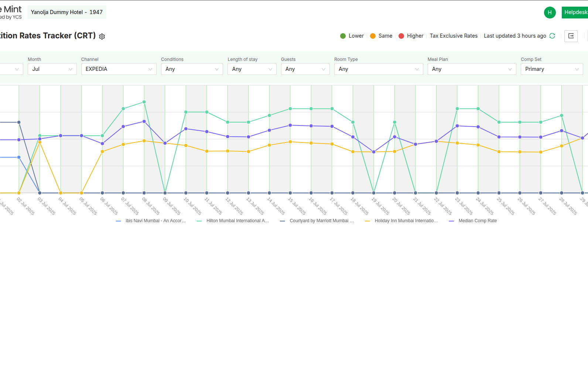Screen dimensions: 588x368
Task: Open the Room Type dropdown
Action: tap(379, 69)
